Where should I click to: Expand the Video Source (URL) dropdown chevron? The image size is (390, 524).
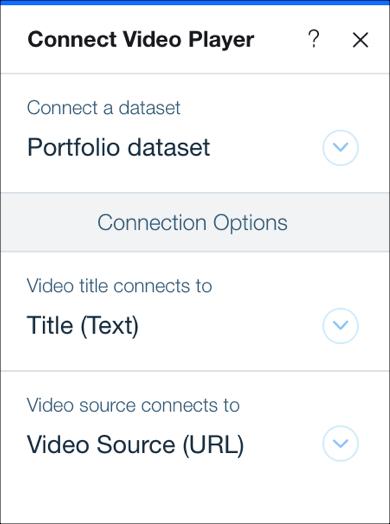[x=340, y=443]
